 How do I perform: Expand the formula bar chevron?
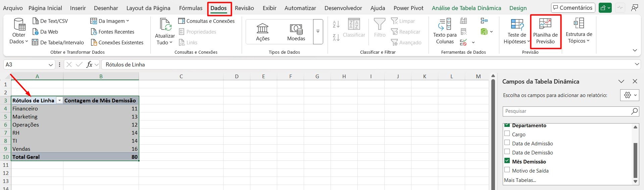[x=637, y=64]
